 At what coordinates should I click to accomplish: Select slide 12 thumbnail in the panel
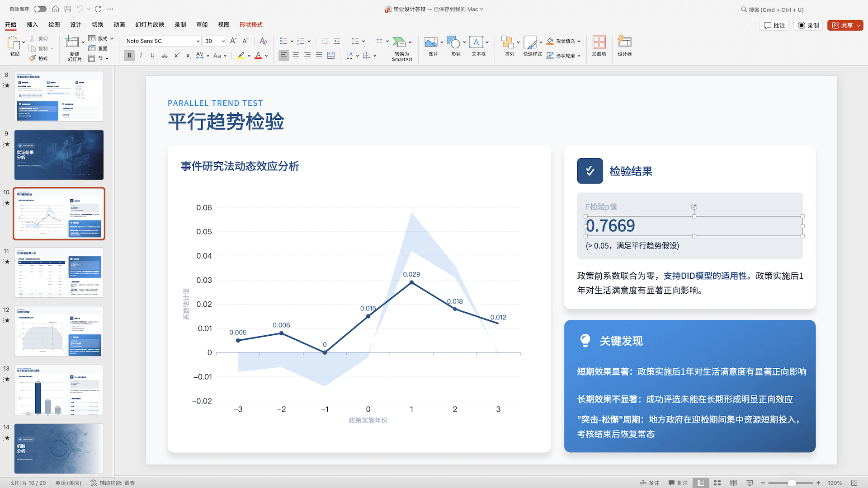(59, 331)
